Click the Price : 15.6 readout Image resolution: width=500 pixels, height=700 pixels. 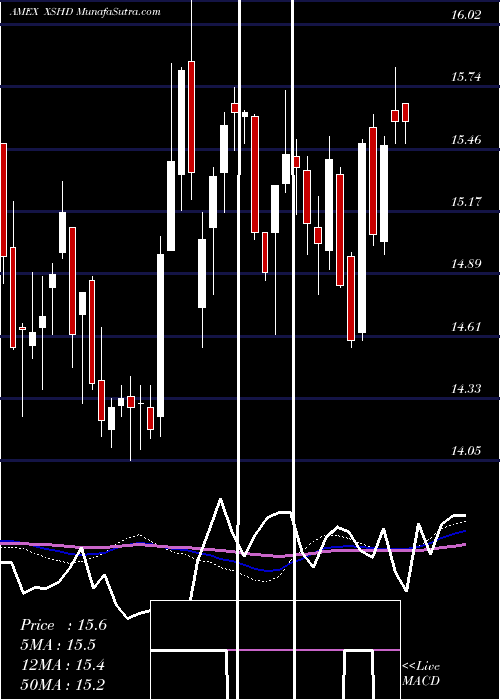tap(63, 625)
